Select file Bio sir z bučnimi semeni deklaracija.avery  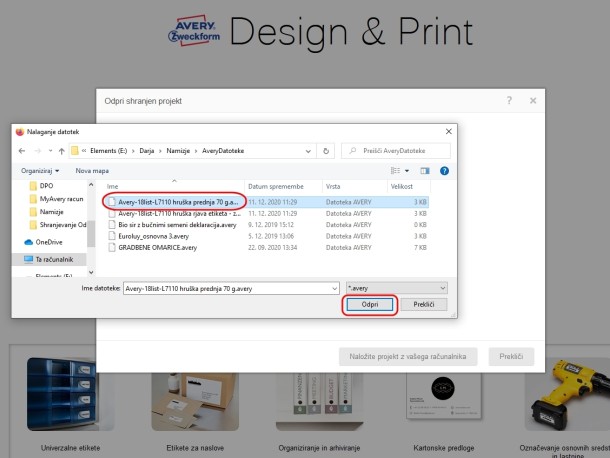pyautogui.click(x=267, y=225)
